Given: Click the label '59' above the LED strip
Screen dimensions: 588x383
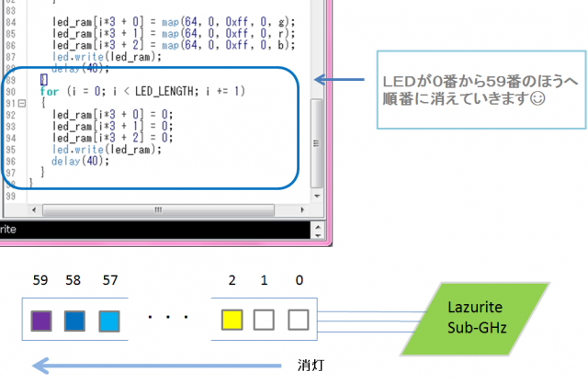Looking at the screenshot, I should pyautogui.click(x=40, y=280).
